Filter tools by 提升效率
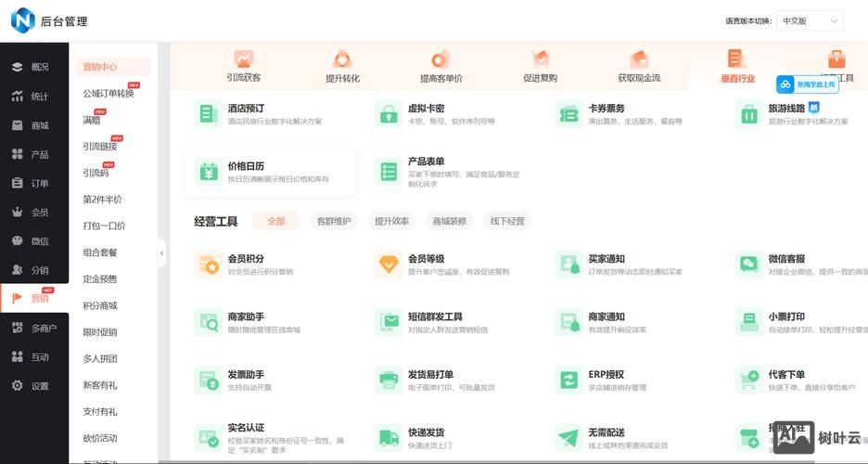Image resolution: width=868 pixels, height=464 pixels. click(x=392, y=221)
